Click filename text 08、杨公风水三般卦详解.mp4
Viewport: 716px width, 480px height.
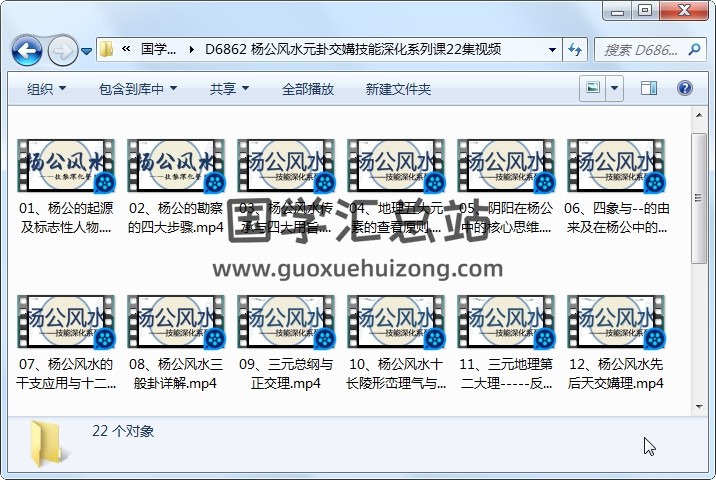coord(176,373)
